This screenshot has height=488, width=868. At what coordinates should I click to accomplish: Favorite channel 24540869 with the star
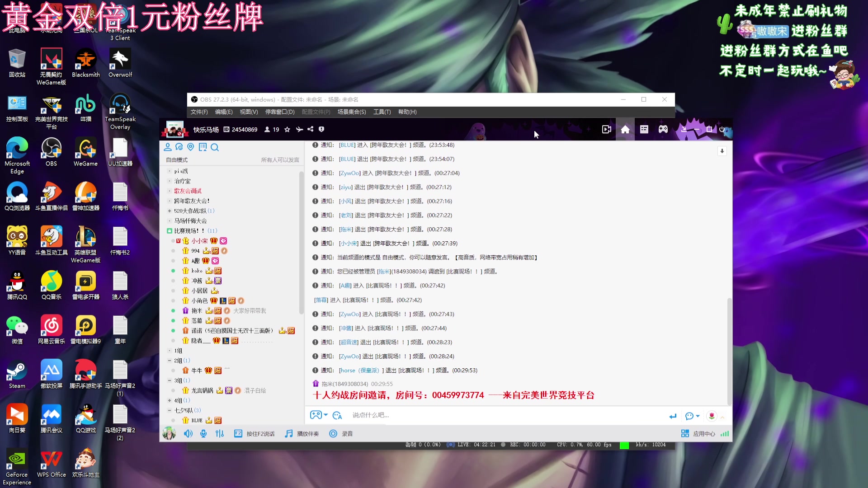(287, 130)
